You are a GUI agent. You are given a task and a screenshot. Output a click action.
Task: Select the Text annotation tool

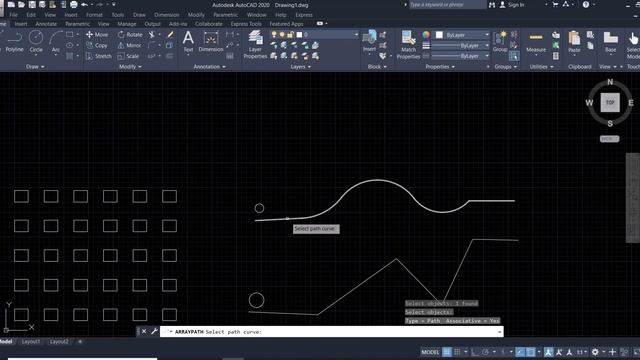pyautogui.click(x=188, y=42)
